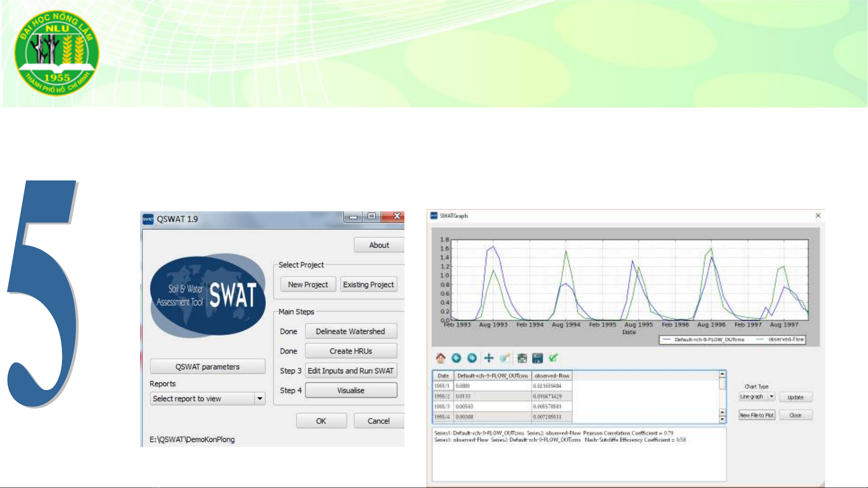The height and width of the screenshot is (488, 868).
Task: Click the New File to Plot button
Action: 757,415
